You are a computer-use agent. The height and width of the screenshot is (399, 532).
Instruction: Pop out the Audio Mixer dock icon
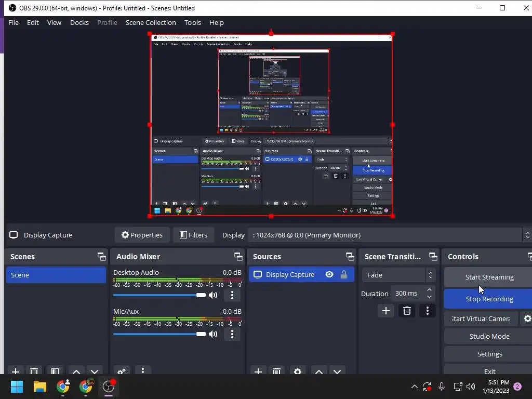238,257
